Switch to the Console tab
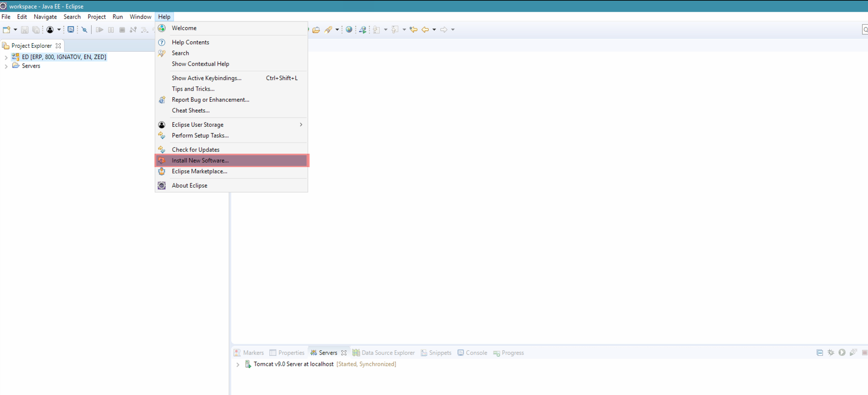Viewport: 868px width, 395px height. pyautogui.click(x=472, y=353)
